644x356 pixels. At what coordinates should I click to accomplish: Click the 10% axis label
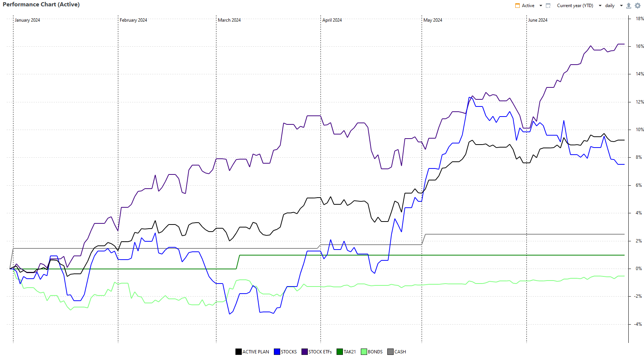640,130
